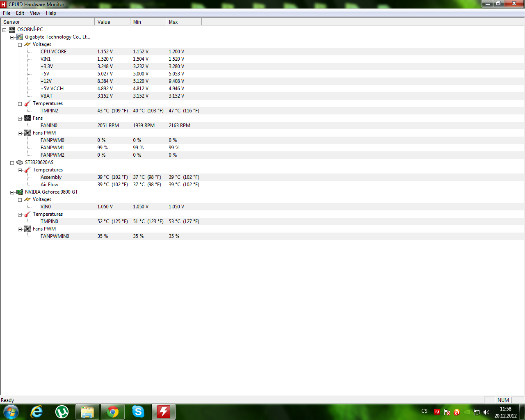Image resolution: width=525 pixels, height=420 pixels.
Task: Click Show desktop button beside clock
Action: click(x=522, y=412)
